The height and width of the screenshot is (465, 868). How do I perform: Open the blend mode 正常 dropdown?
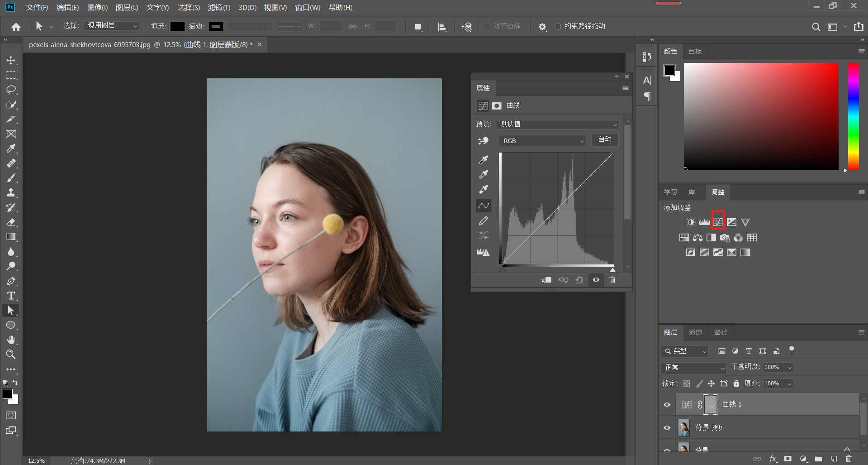[693, 367]
